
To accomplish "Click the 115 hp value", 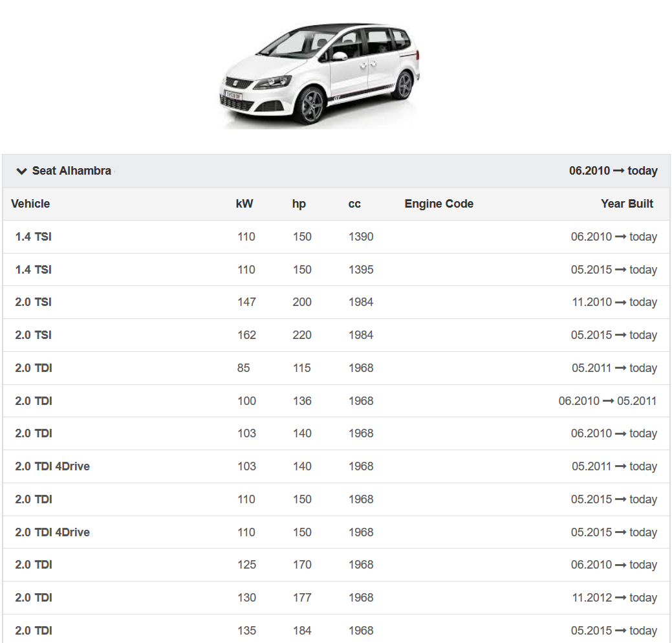I will coord(301,368).
